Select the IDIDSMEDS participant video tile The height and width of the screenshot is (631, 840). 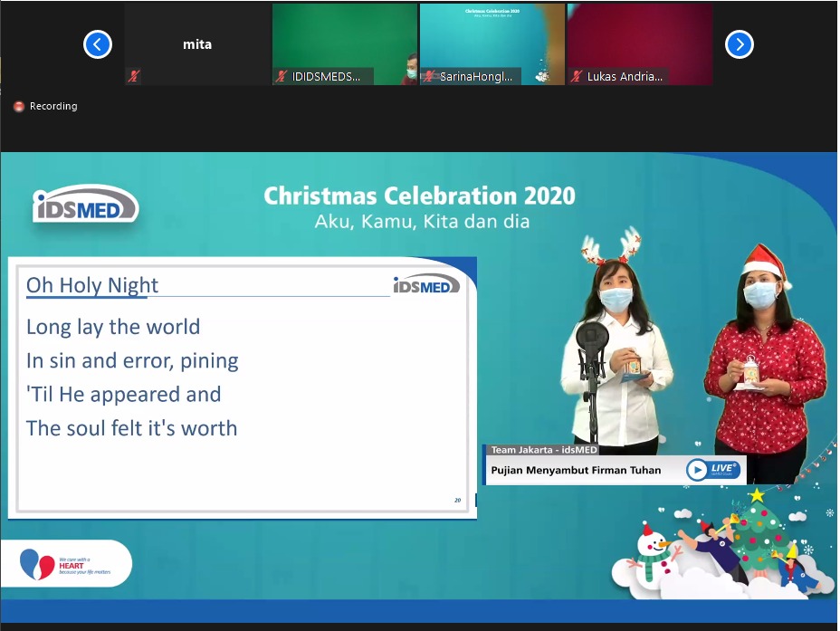click(x=345, y=44)
